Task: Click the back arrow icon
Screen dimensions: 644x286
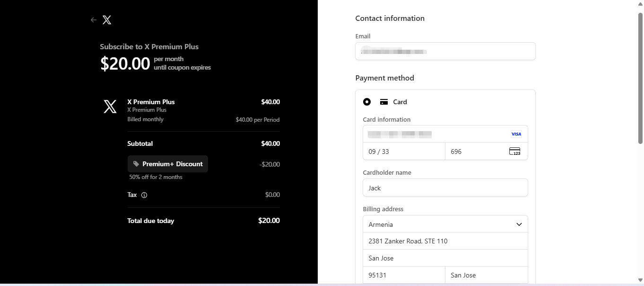Action: 93,20
